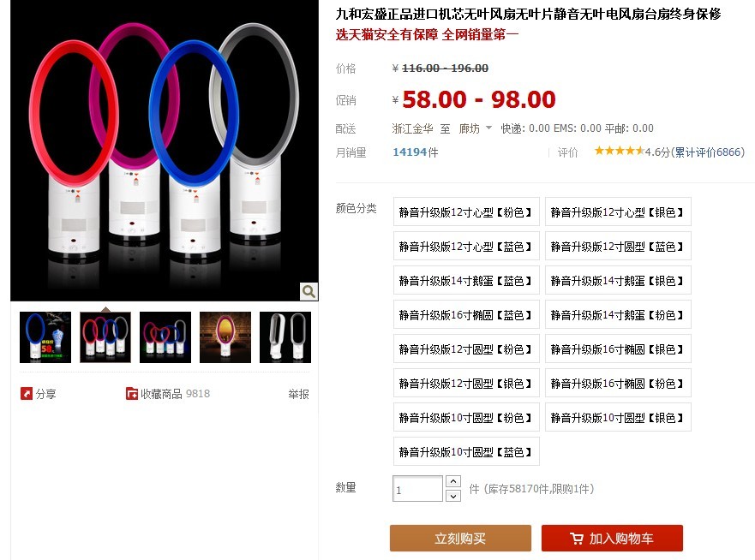Select option 静音升级版12寸心型【粉色】
The width and height of the screenshot is (755, 560).
point(466,211)
